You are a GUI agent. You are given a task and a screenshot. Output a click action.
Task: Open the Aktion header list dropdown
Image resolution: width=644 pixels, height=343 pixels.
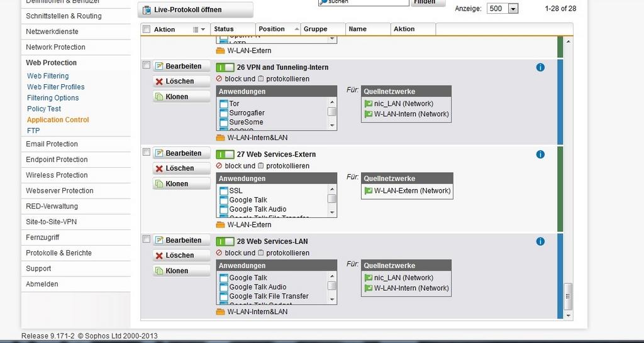coord(199,29)
